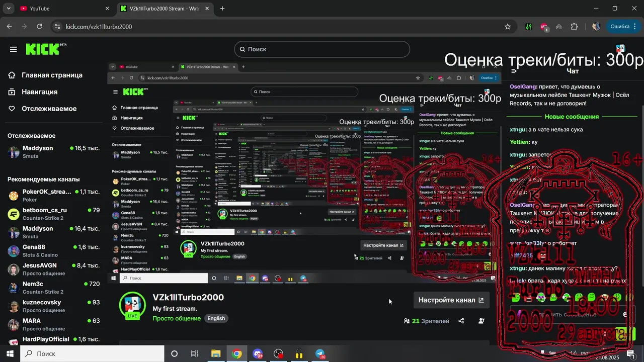Open MARA channel

point(54,324)
